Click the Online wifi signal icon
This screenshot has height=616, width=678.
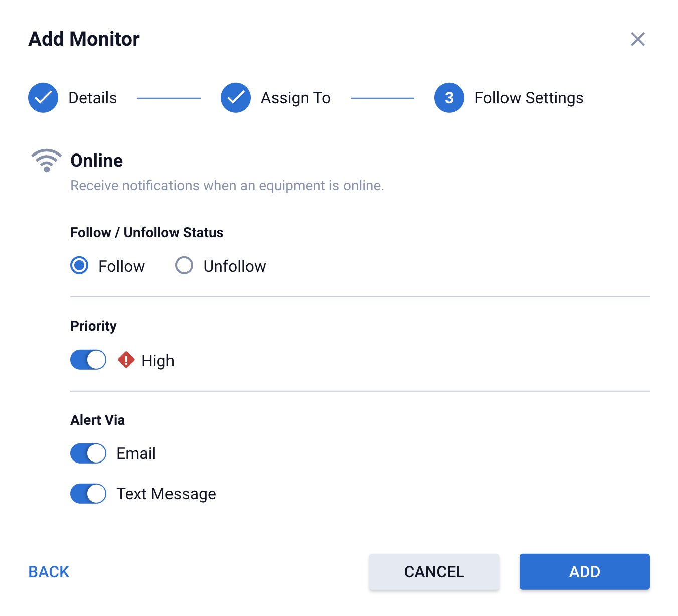(x=46, y=161)
